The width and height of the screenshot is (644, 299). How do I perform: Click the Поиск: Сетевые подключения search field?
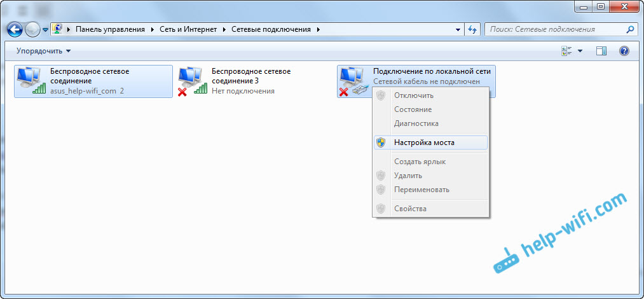(x=554, y=29)
